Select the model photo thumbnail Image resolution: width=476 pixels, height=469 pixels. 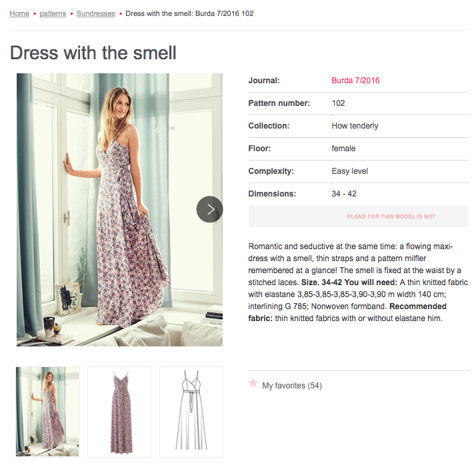pyautogui.click(x=48, y=412)
